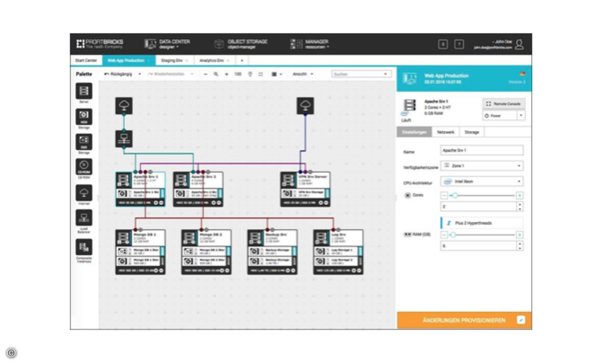Viewport: 607px width, 364px height.
Task: Select the CD-ROM palette icon
Action: pyautogui.click(x=84, y=167)
